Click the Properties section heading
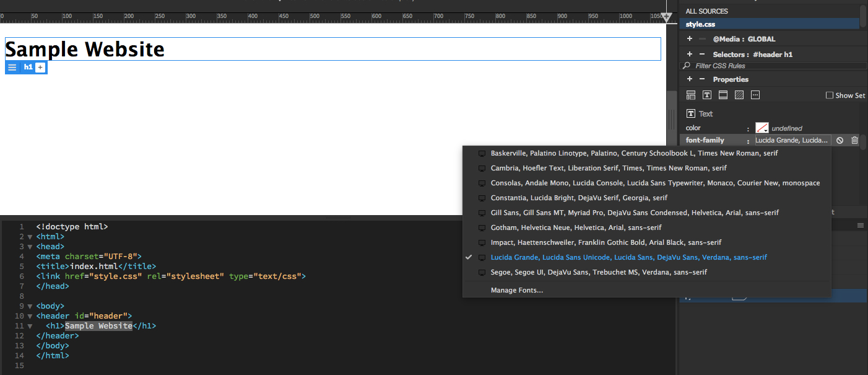 (x=731, y=79)
